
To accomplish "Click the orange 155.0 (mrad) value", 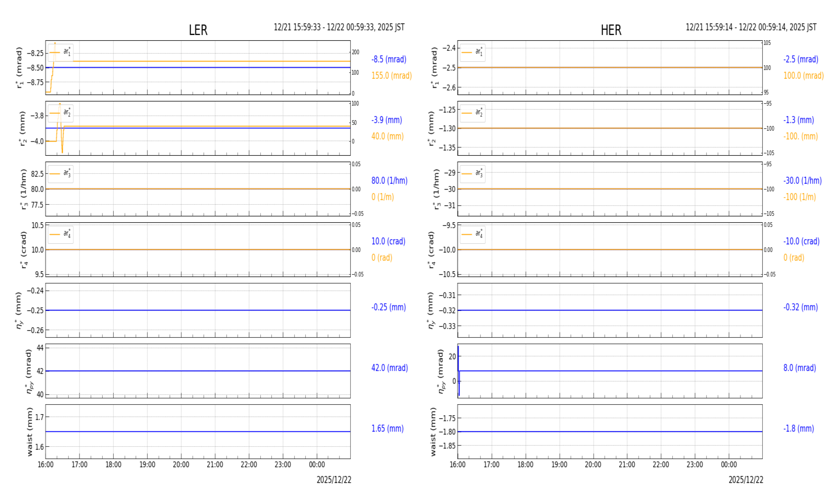I will tap(392, 76).
